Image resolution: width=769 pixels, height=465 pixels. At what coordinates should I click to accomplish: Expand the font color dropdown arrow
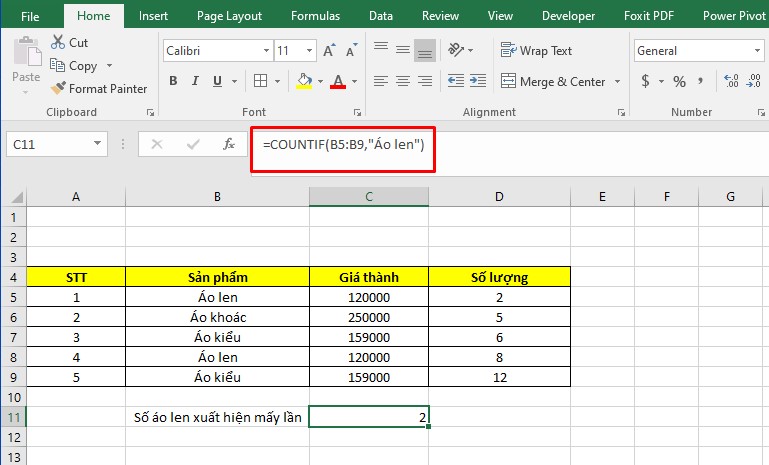tap(354, 81)
